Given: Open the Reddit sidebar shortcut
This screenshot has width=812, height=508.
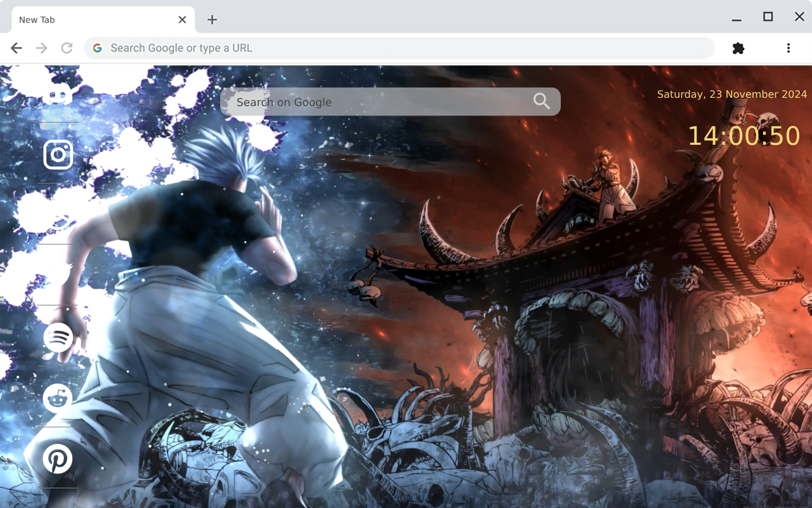Looking at the screenshot, I should [58, 399].
